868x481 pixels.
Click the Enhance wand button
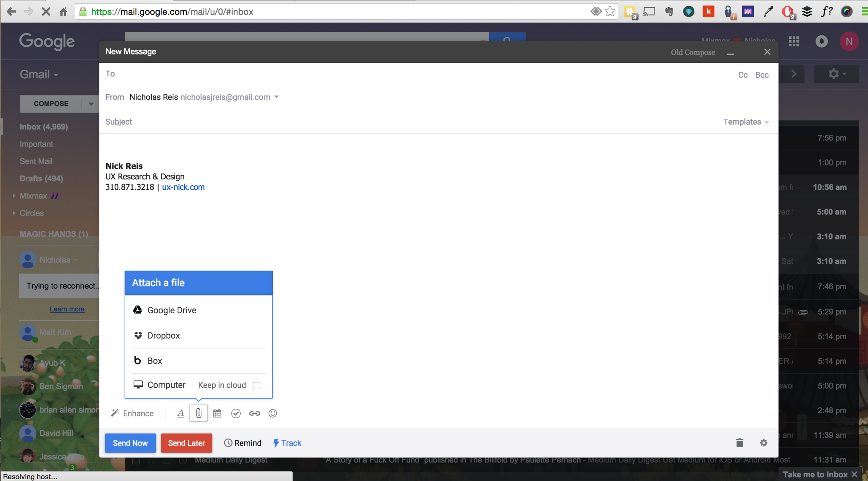coord(132,413)
